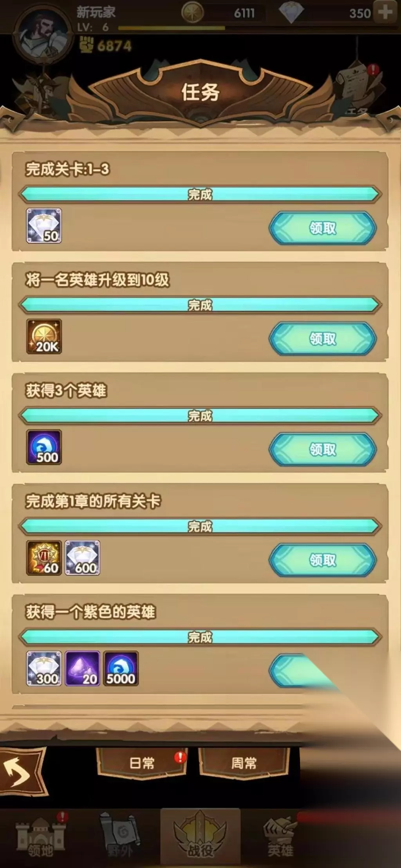Tap the gold coin currency icon
Image resolution: width=401 pixels, height=868 pixels.
tap(192, 12)
